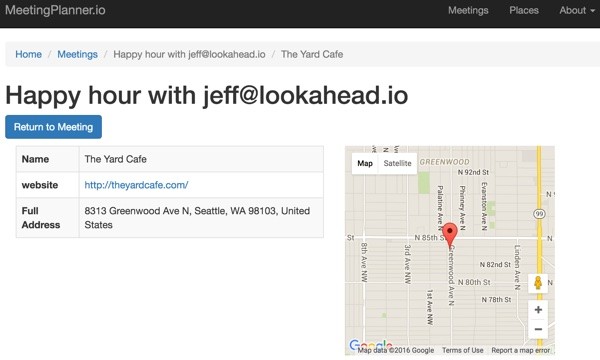Select the Map view type

[x=365, y=163]
